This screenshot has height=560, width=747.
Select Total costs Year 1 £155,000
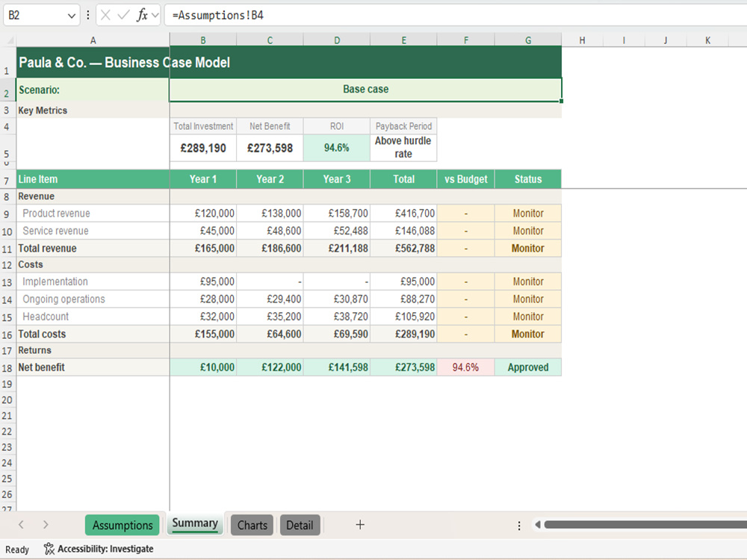(x=203, y=335)
